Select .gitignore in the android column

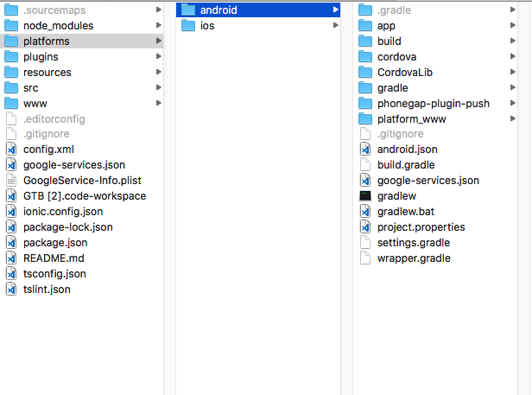pyautogui.click(x=401, y=134)
